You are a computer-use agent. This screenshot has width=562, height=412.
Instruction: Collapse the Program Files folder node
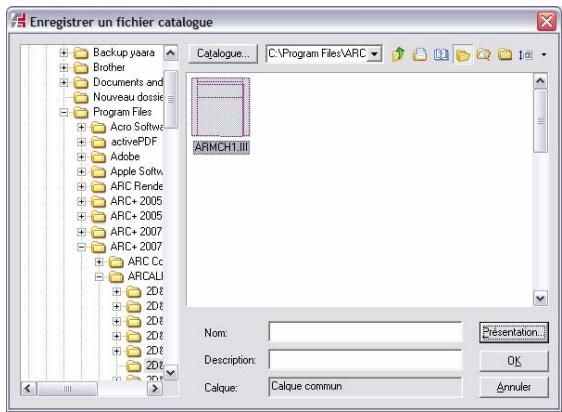pos(64,112)
